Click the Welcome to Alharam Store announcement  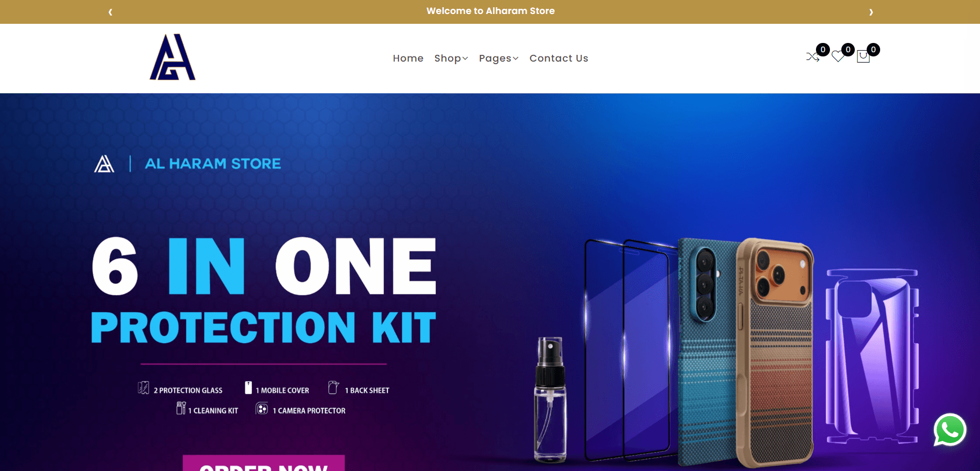(491, 11)
